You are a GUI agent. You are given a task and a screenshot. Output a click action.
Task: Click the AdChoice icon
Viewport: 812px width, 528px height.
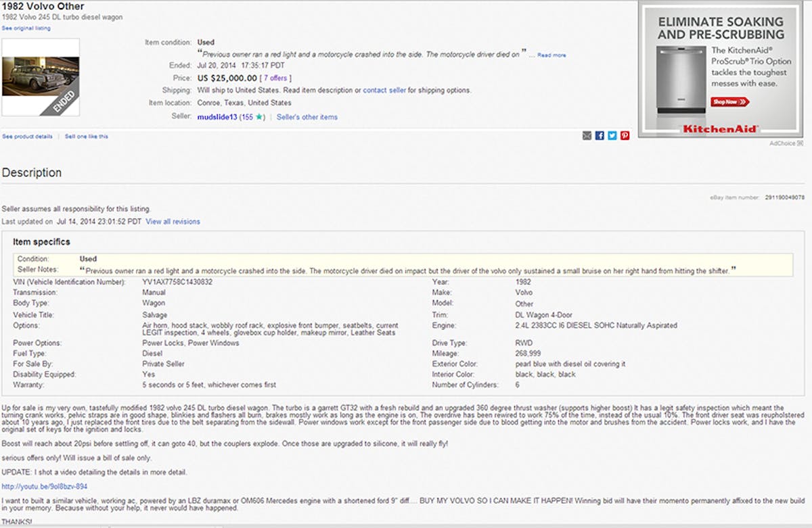(800, 143)
